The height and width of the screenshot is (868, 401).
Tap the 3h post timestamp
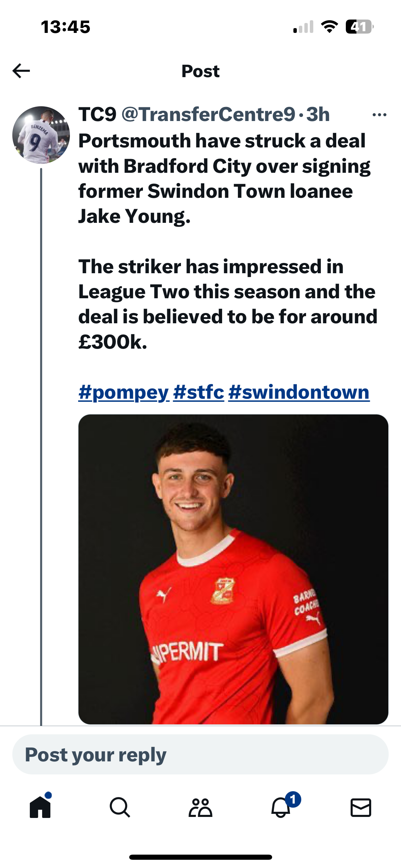[318, 114]
